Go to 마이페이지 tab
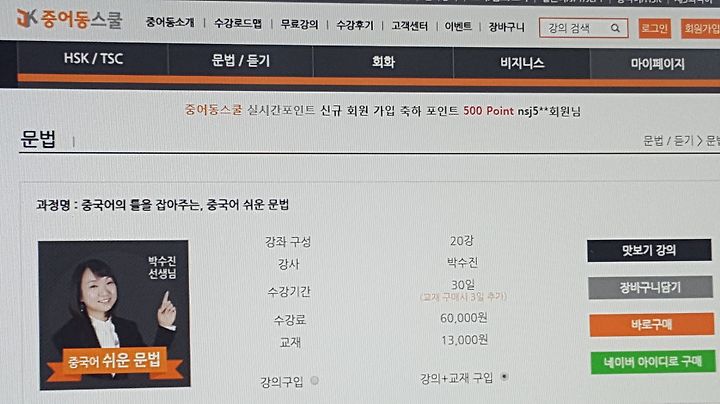Screen dimensions: 720x404 click(x=657, y=64)
